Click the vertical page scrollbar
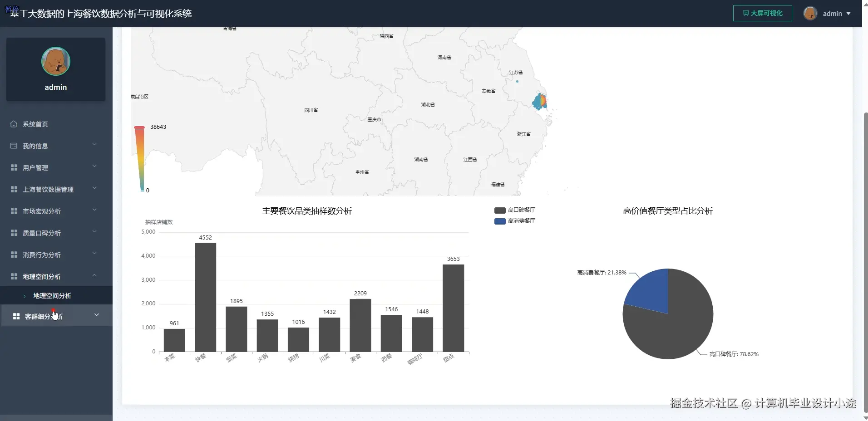The width and height of the screenshot is (868, 421). tap(865, 263)
